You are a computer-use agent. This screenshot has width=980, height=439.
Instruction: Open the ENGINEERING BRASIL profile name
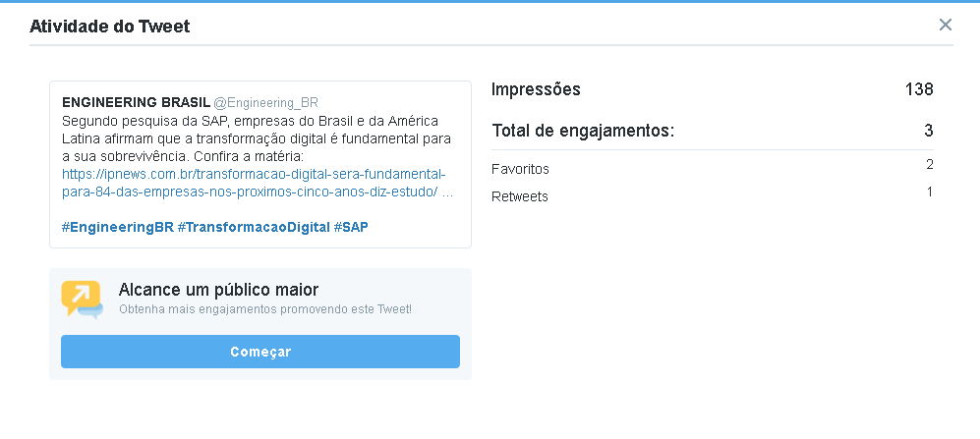(136, 103)
